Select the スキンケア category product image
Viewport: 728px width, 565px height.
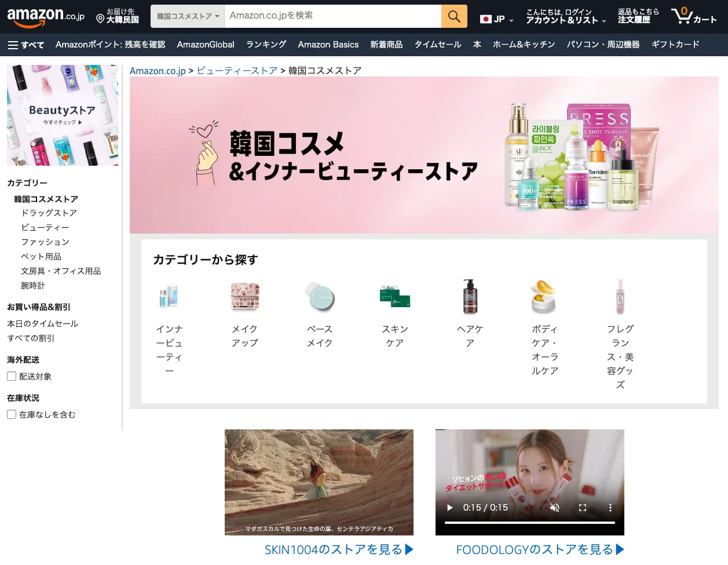coord(395,296)
